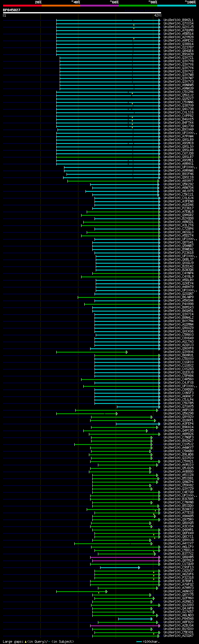Select hit label UniRef100_A9NKU9
The height and width of the screenshot is (644, 199).
coord(178,88)
